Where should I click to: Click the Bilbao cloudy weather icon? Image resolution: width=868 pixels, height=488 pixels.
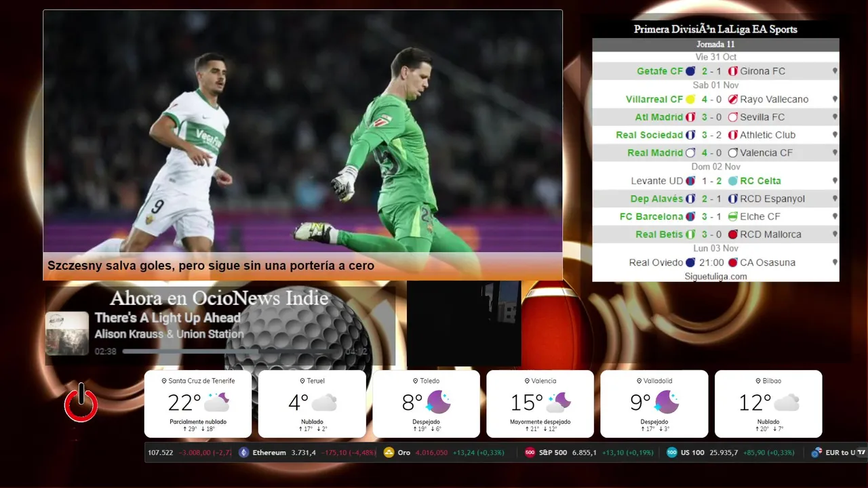(x=787, y=403)
